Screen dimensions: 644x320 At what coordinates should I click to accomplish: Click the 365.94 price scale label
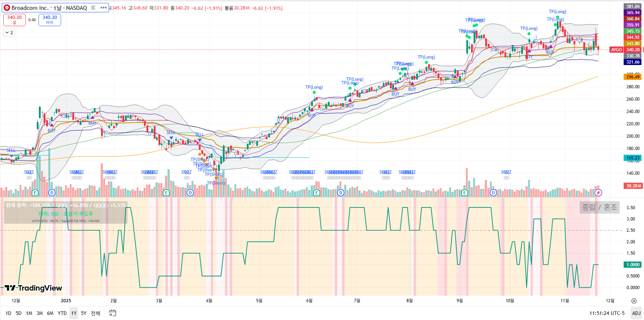pyautogui.click(x=633, y=13)
